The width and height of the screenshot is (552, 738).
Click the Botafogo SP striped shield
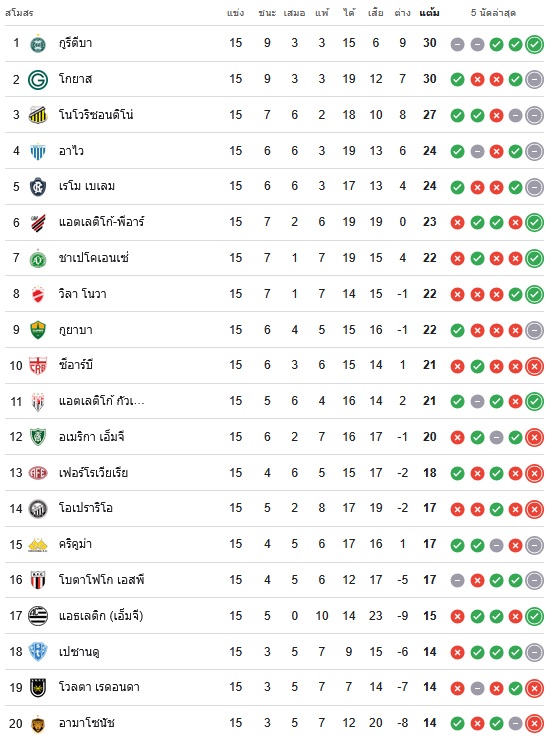pos(38,580)
